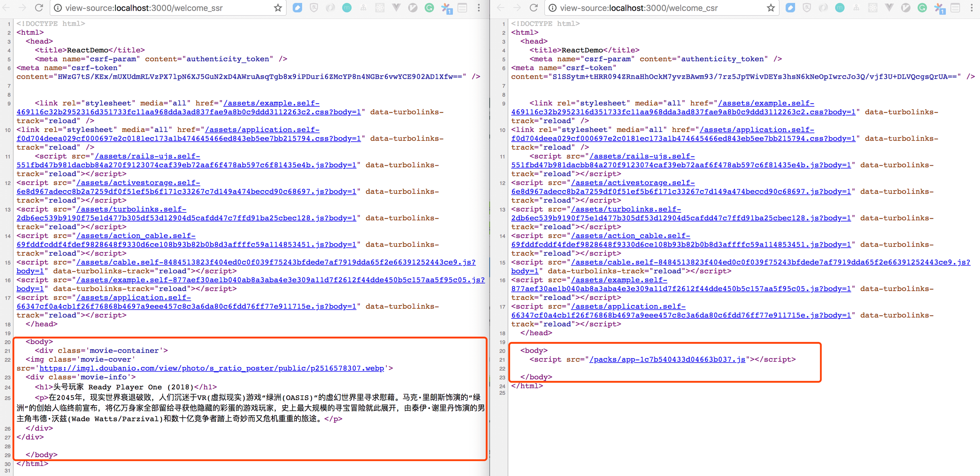
Task: Reload the welcome_csr source page
Action: tap(534, 7)
